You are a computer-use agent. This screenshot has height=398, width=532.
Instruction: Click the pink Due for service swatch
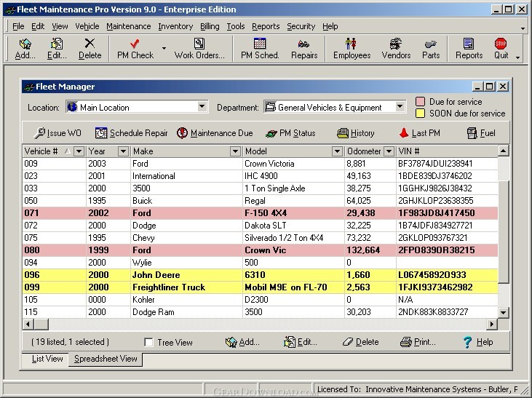(x=420, y=101)
